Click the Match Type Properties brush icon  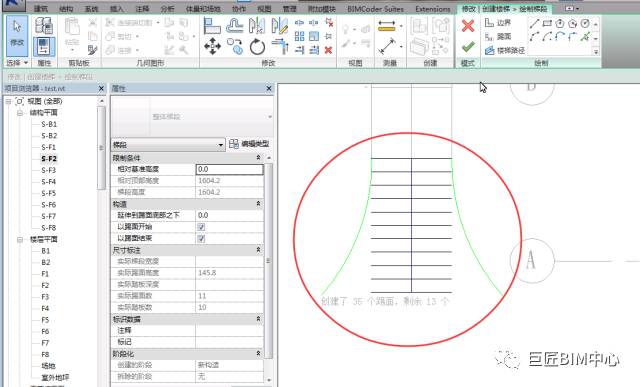pyautogui.click(x=93, y=50)
